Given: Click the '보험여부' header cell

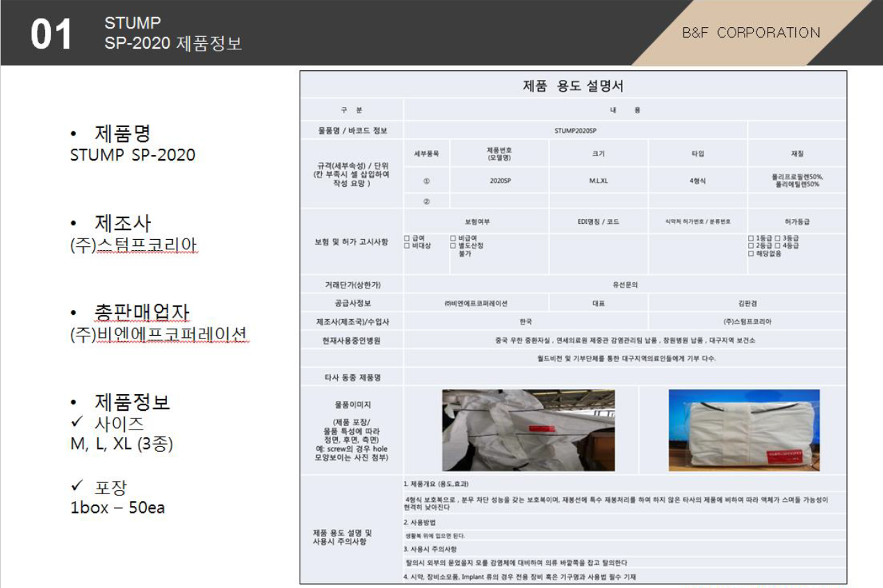Looking at the screenshot, I should click(476, 222).
